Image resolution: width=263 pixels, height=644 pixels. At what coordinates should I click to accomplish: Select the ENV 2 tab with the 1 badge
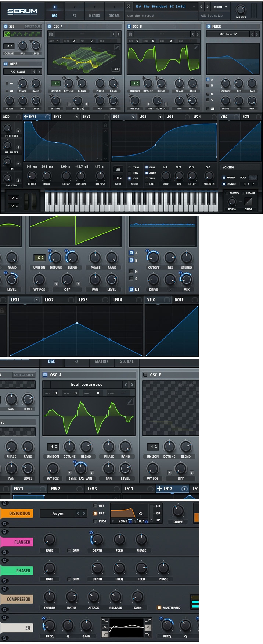click(66, 117)
